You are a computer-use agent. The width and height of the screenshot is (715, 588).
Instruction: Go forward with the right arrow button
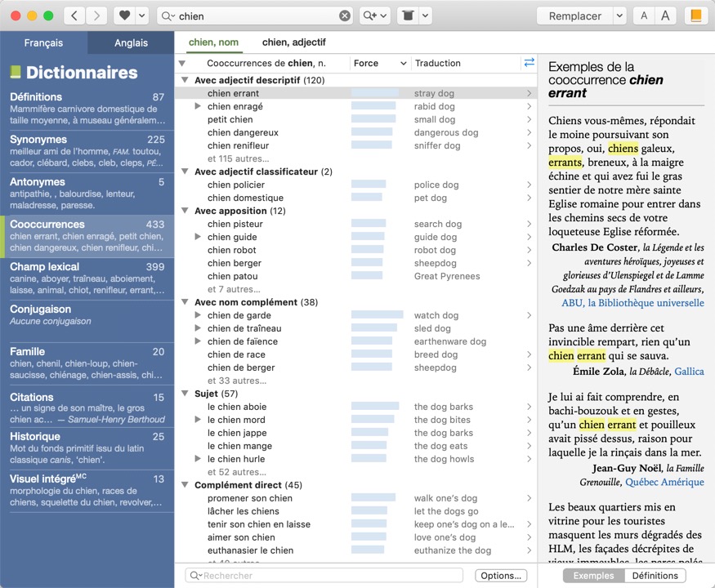pyautogui.click(x=96, y=16)
